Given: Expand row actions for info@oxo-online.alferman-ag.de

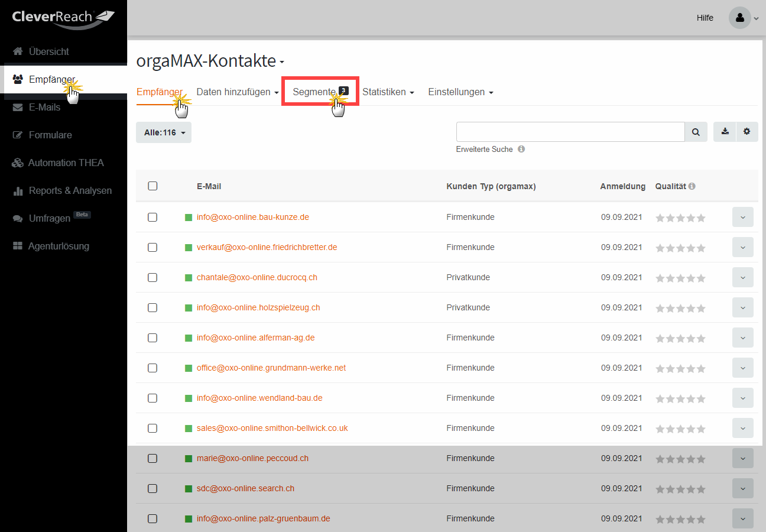Looking at the screenshot, I should pos(743,338).
